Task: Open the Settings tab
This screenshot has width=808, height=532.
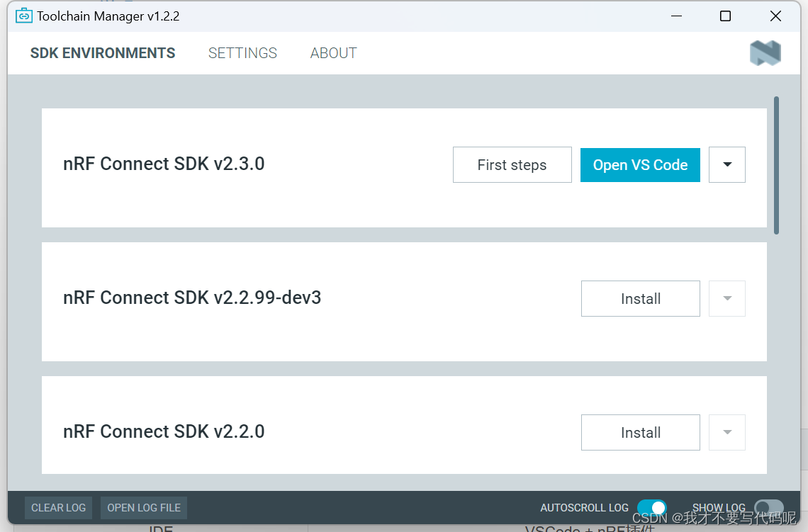Action: (242, 53)
